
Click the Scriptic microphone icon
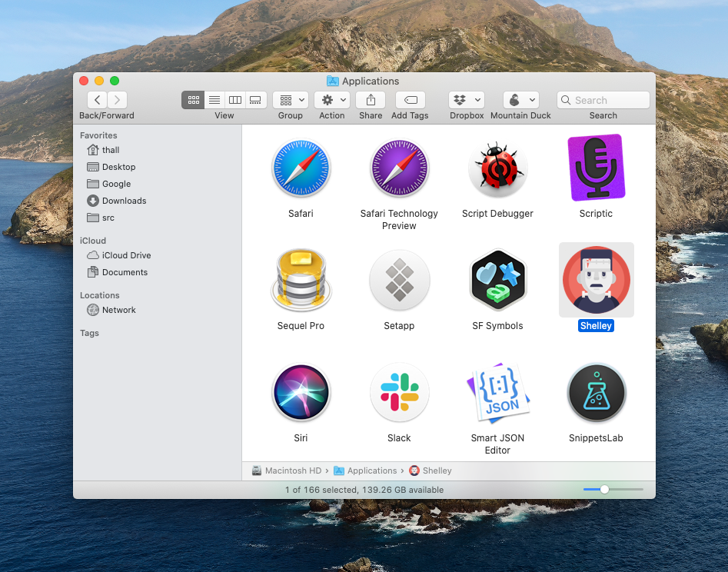pyautogui.click(x=596, y=168)
